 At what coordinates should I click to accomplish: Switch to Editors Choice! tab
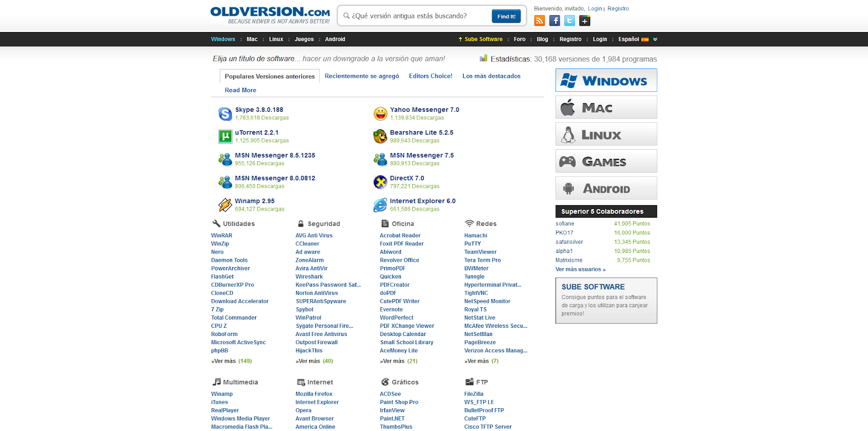click(431, 76)
